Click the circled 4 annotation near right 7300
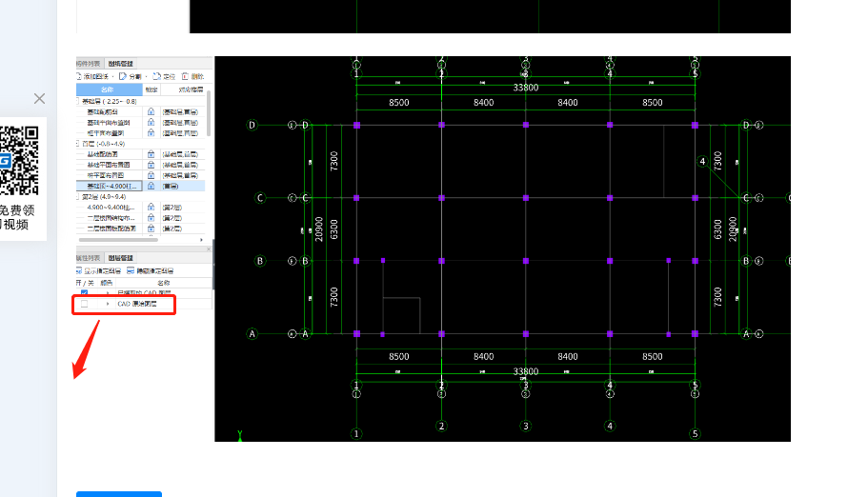868x497 pixels. click(702, 162)
